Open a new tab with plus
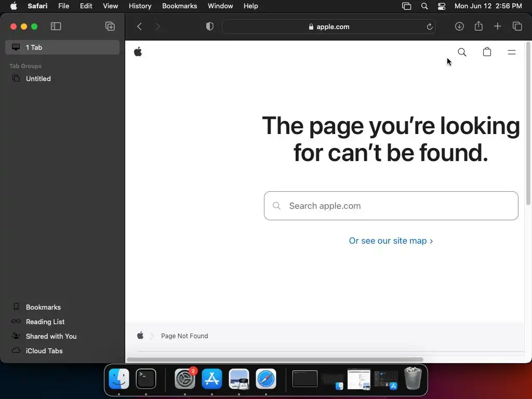This screenshot has width=532, height=399. [x=497, y=26]
